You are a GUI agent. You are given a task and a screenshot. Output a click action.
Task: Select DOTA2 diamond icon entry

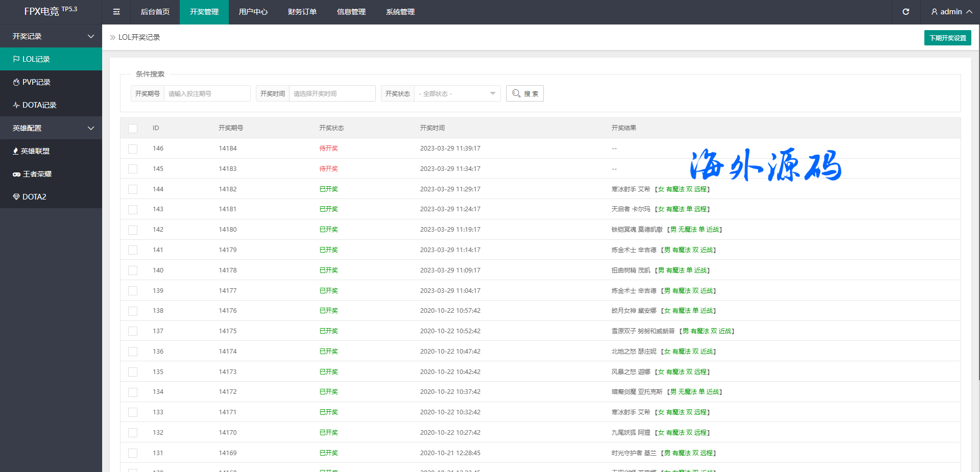16,197
